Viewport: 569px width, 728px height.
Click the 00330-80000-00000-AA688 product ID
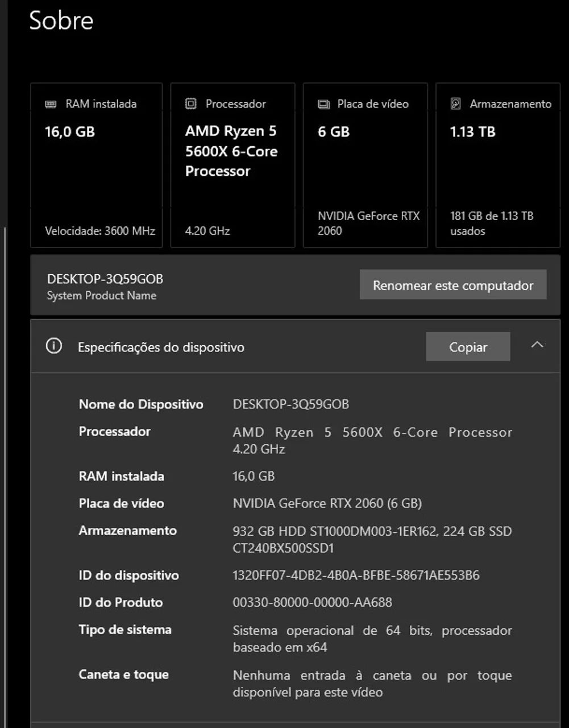(313, 602)
